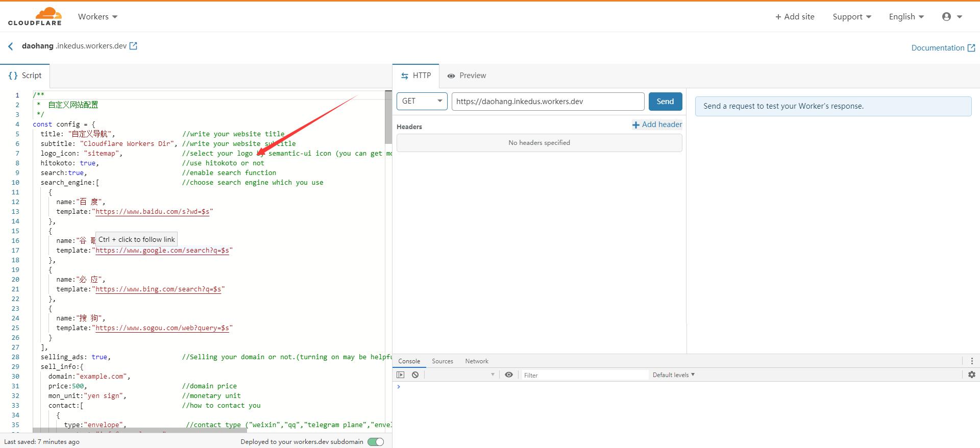Click "Last saved: 7 minutes ago" status

pyautogui.click(x=42, y=442)
